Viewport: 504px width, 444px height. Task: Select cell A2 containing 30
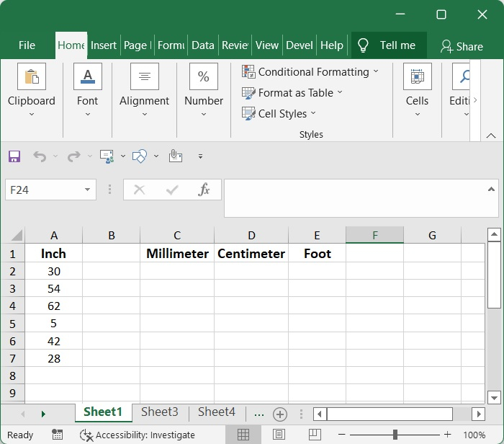click(54, 271)
